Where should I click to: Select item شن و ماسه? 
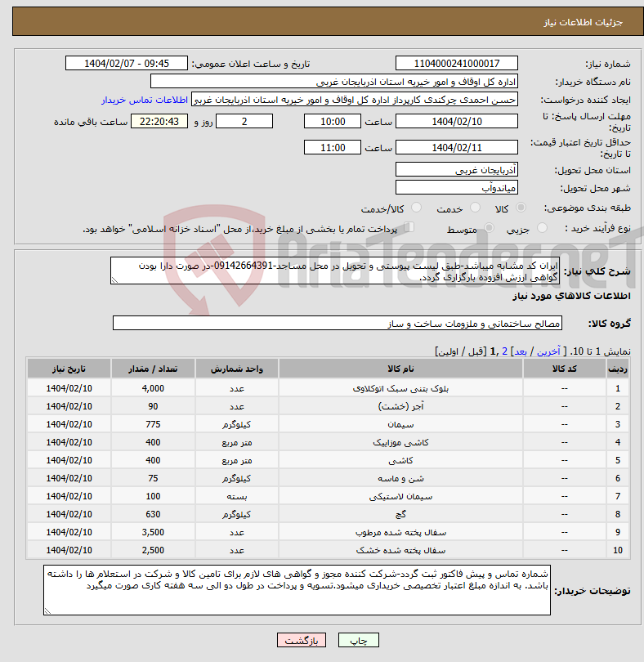(400, 478)
